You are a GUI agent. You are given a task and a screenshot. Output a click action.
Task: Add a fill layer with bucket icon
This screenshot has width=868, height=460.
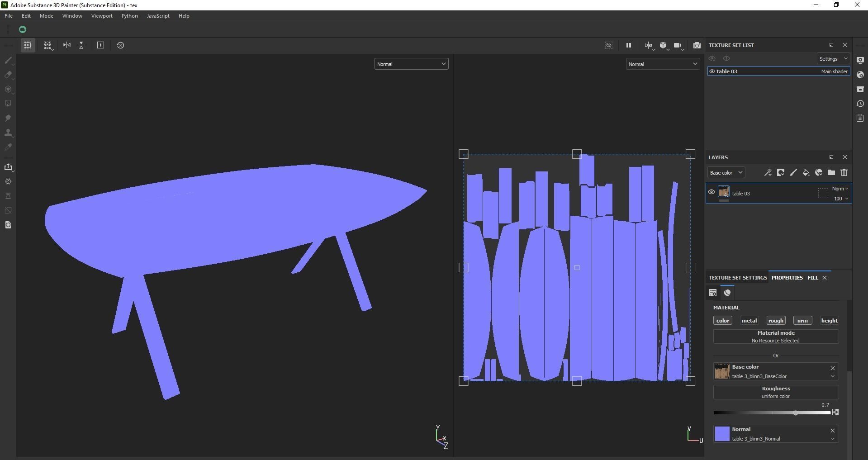tap(806, 172)
